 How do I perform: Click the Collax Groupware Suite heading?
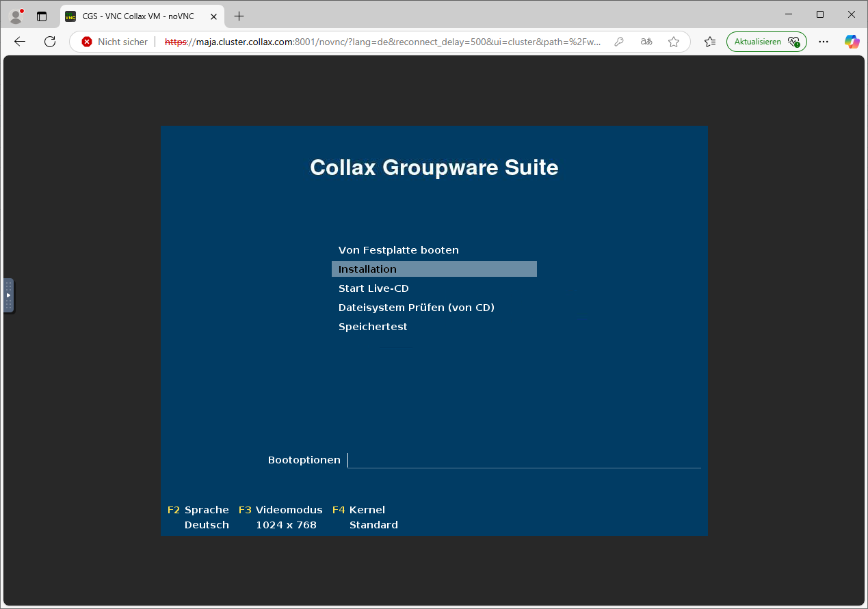pyautogui.click(x=434, y=167)
